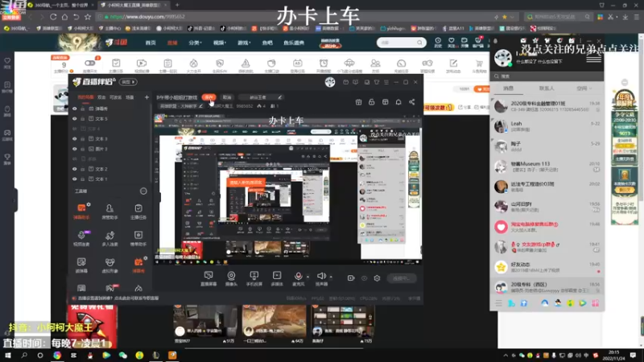Click the edit pencil beside the stream category
This screenshot has height=362, width=644.
point(201,106)
